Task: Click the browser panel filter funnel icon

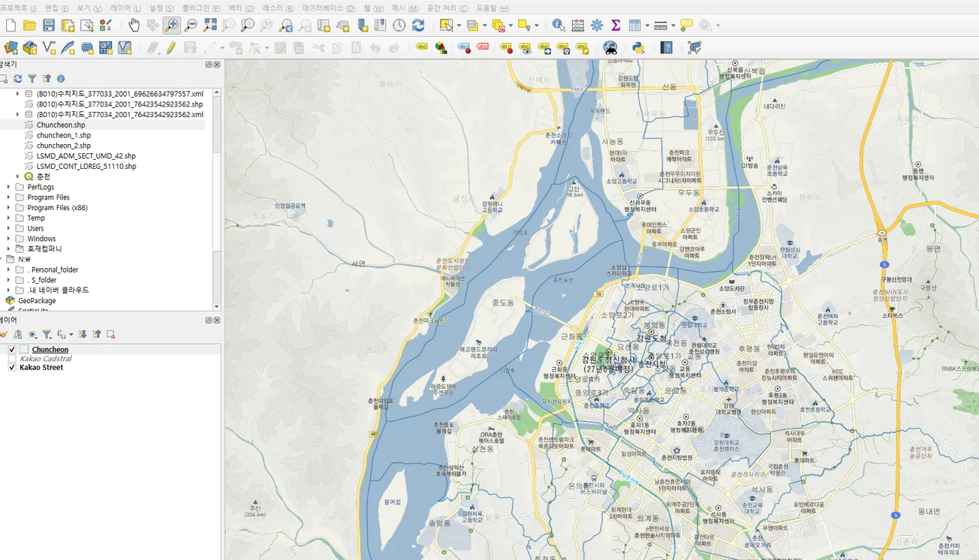Action: pos(32,78)
